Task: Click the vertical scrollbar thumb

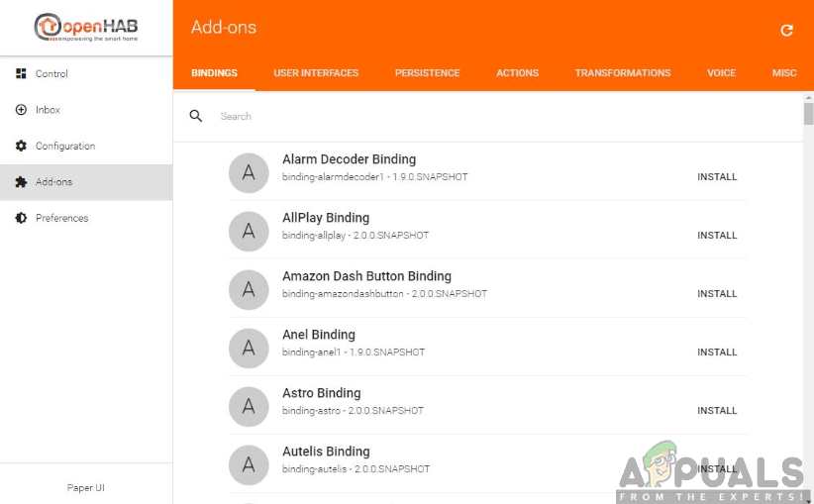Action: click(x=808, y=114)
